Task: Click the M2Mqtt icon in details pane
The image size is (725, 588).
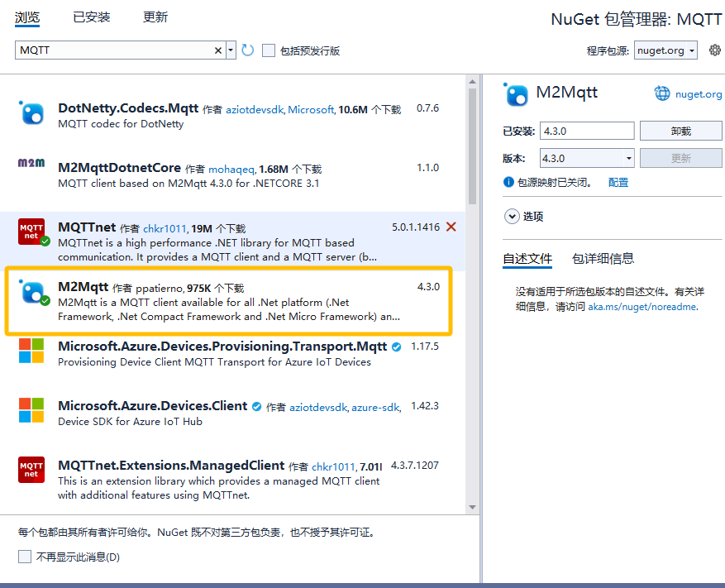Action: [x=516, y=94]
